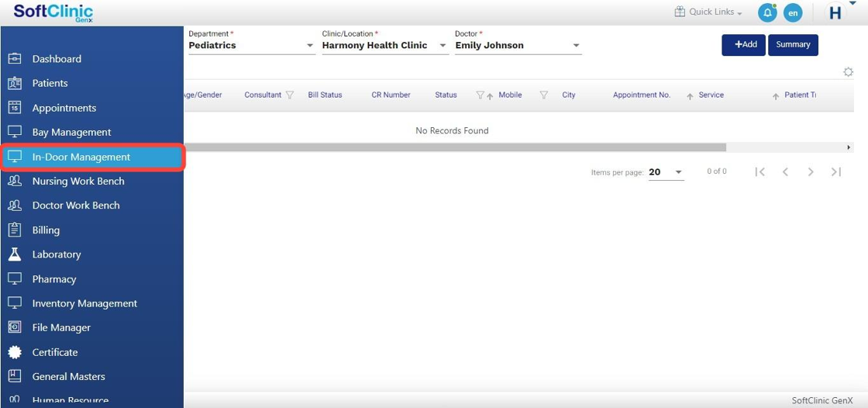Click the horizontal scrollbar of the table
The width and height of the screenshot is (868, 408).
(454, 147)
